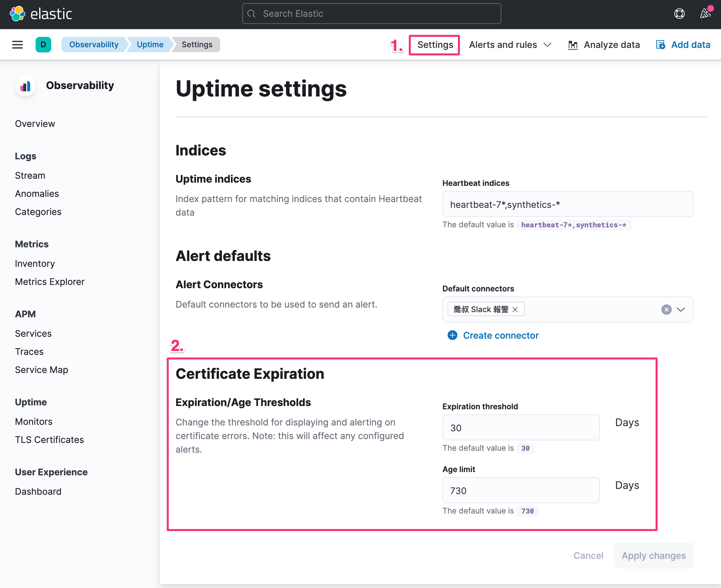Open APM Services page
Image resolution: width=721 pixels, height=588 pixels.
pyautogui.click(x=33, y=333)
